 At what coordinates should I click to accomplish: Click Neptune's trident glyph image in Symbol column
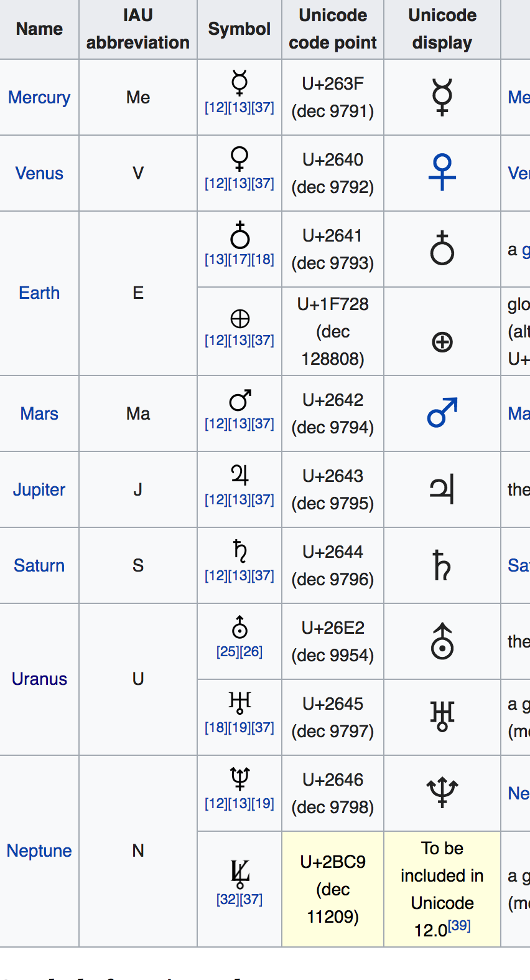[x=239, y=778]
